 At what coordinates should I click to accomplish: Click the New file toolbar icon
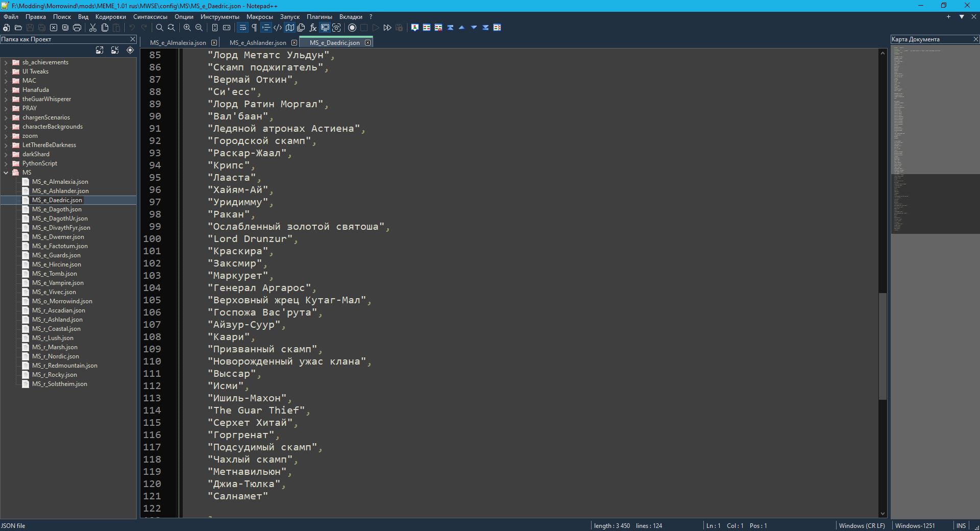(x=7, y=28)
